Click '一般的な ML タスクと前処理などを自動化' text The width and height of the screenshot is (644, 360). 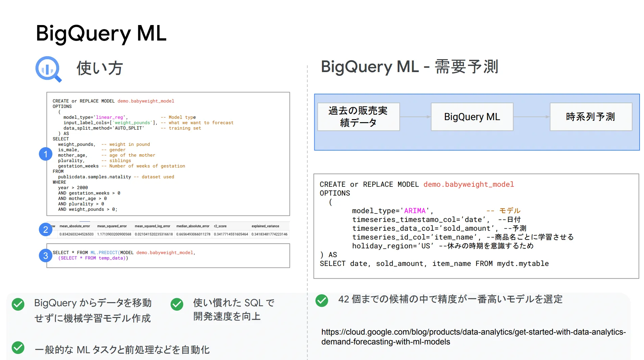coord(122,350)
